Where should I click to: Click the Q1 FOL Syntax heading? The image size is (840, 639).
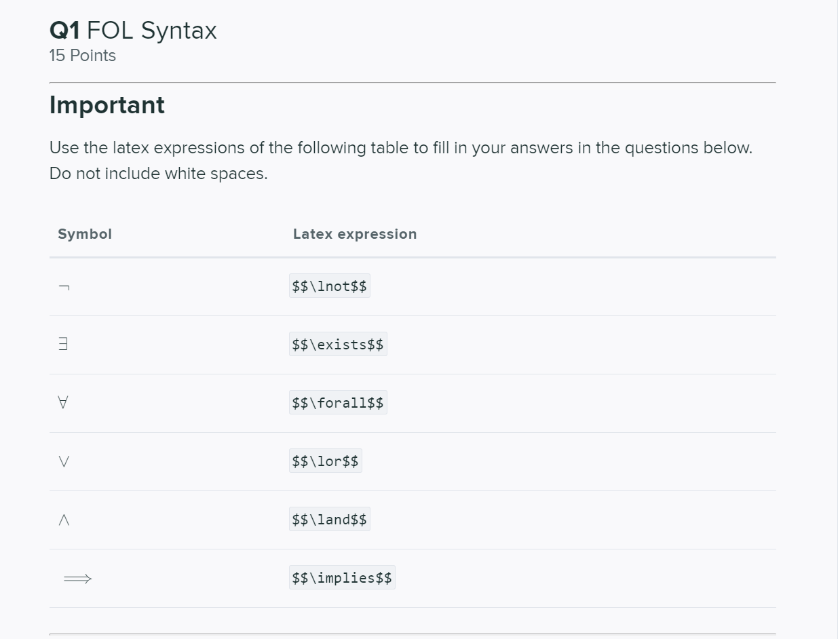(132, 30)
